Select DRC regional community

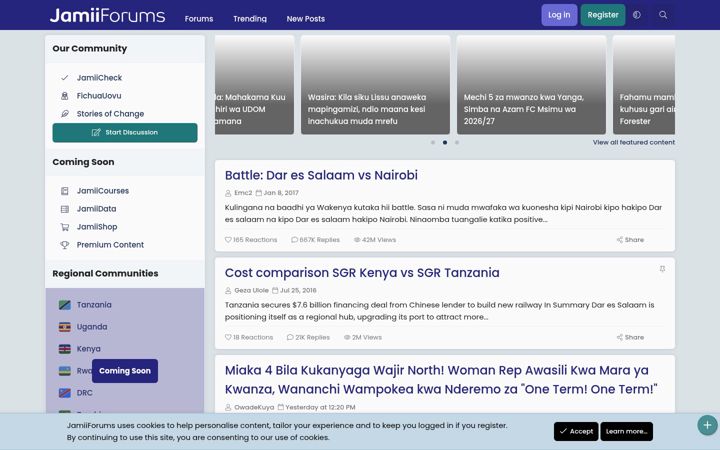[x=84, y=393]
